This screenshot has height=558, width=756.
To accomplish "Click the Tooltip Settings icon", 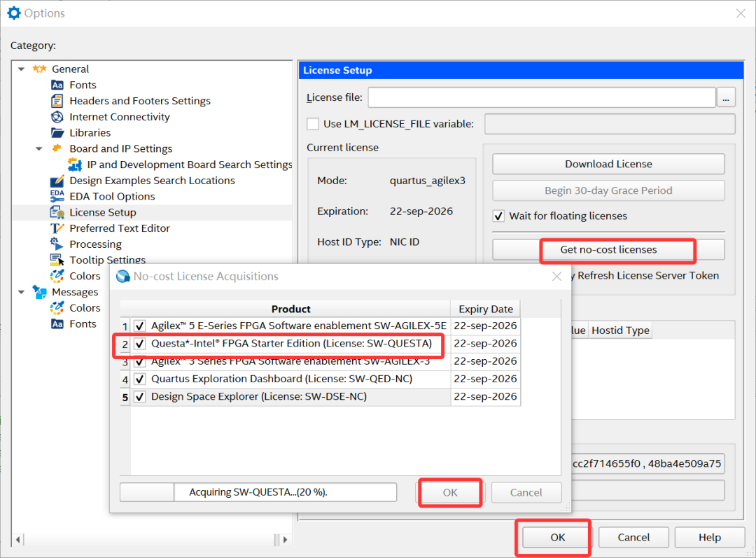I will coord(57,260).
